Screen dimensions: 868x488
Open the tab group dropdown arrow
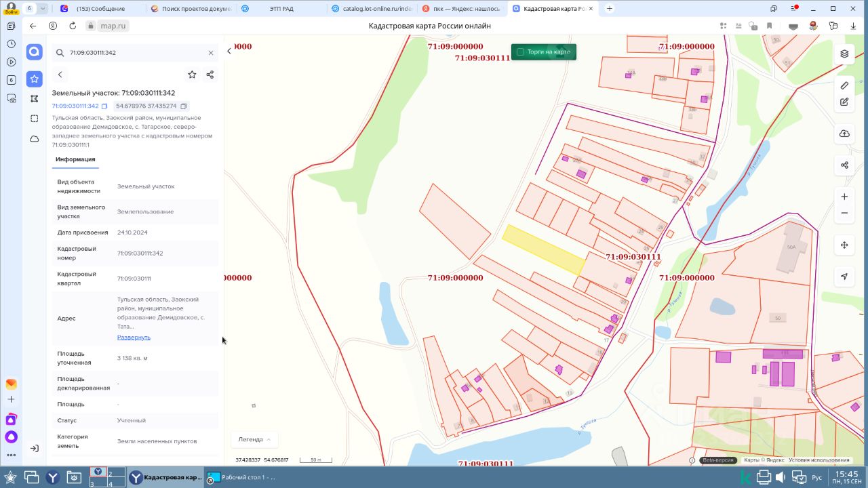coord(43,9)
